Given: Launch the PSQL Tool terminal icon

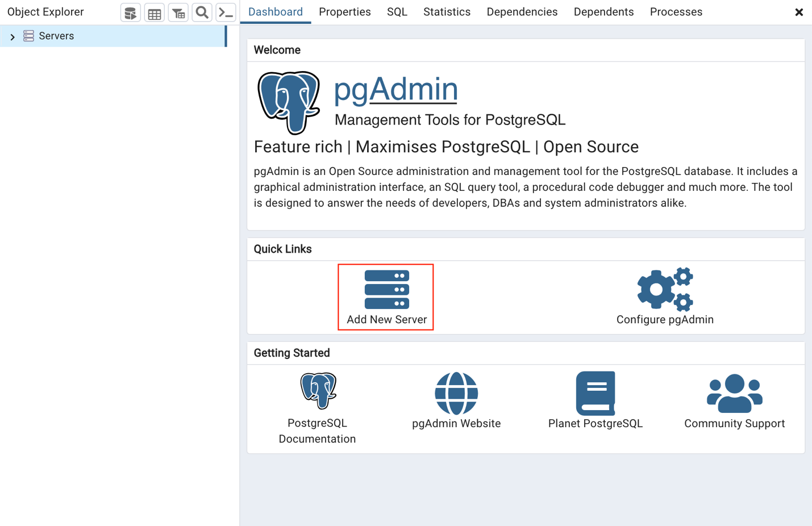Looking at the screenshot, I should click(226, 12).
